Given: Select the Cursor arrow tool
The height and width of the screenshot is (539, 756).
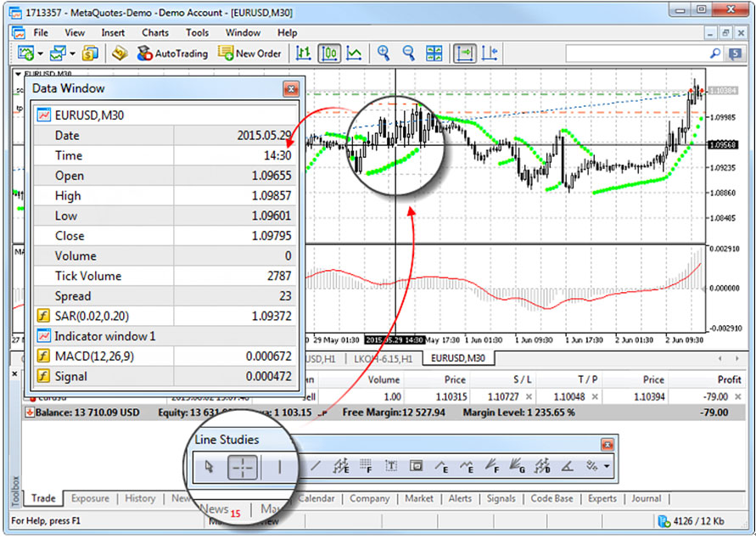Looking at the screenshot, I should tap(209, 467).
